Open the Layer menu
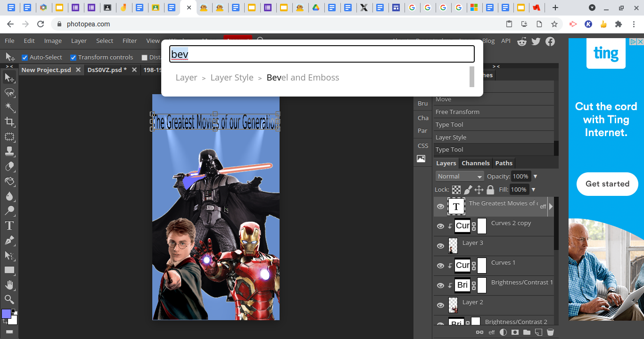Image resolution: width=644 pixels, height=339 pixels. coord(79,41)
